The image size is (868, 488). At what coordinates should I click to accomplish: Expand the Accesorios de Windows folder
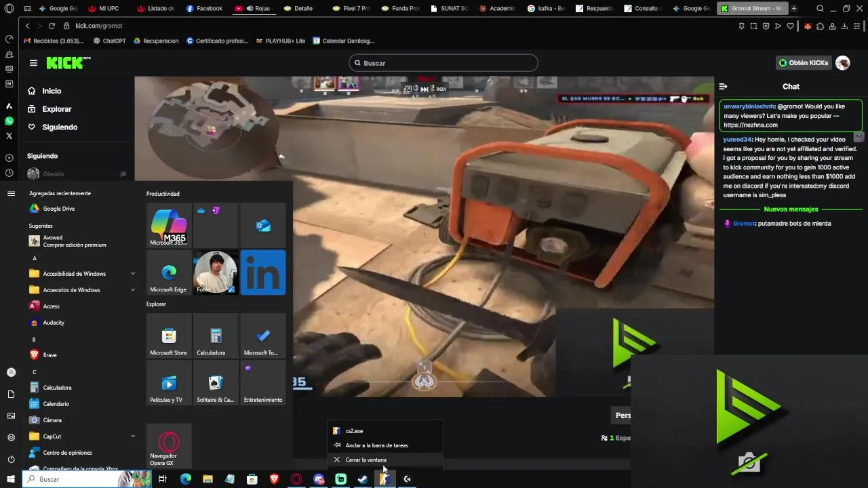pyautogui.click(x=83, y=290)
